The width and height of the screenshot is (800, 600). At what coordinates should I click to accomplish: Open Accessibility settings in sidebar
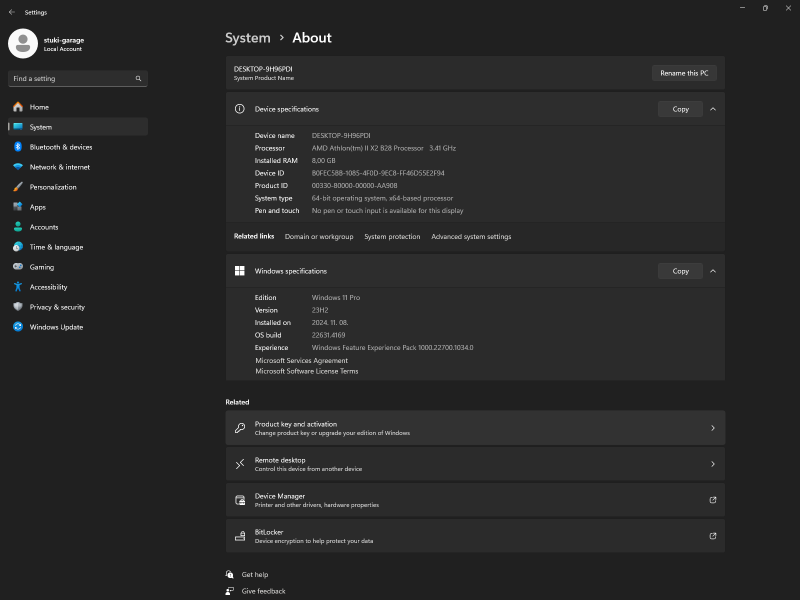[78, 287]
